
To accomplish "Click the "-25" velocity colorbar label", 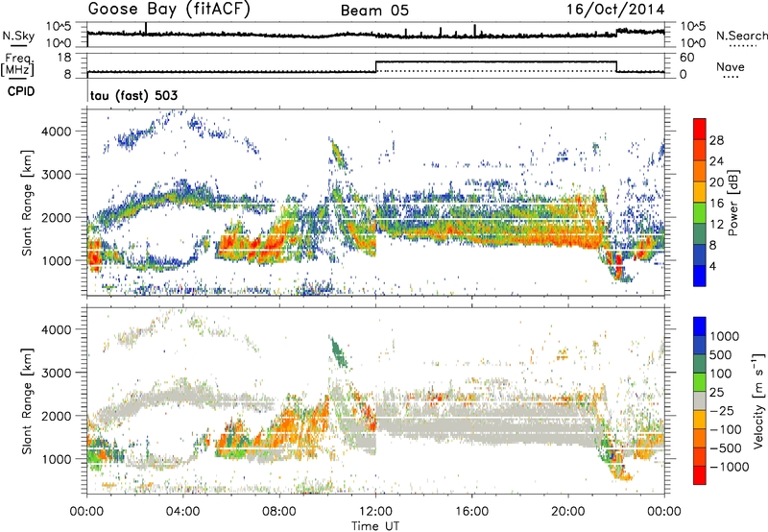I will [x=725, y=411].
